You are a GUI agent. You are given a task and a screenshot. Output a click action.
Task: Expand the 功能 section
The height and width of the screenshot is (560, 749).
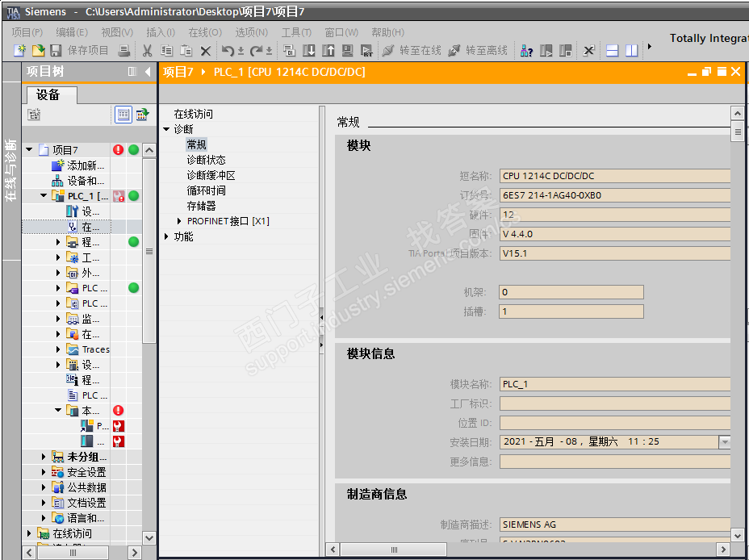click(166, 236)
